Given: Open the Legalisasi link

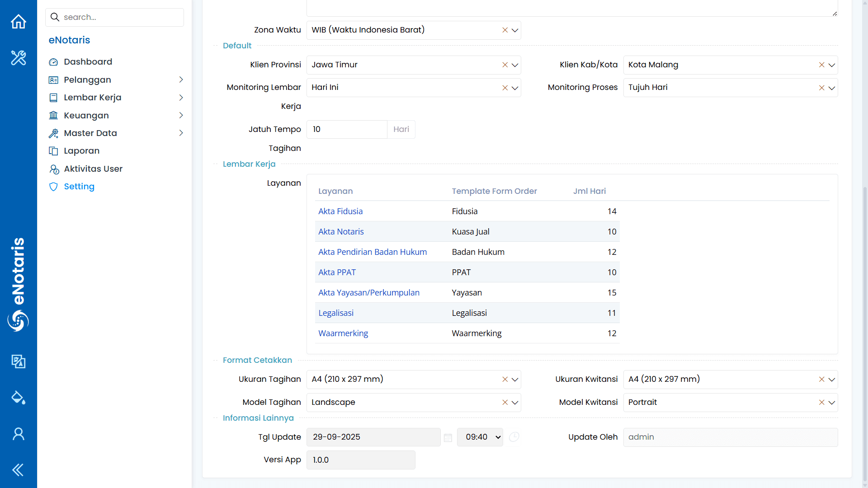Looking at the screenshot, I should coord(336,313).
